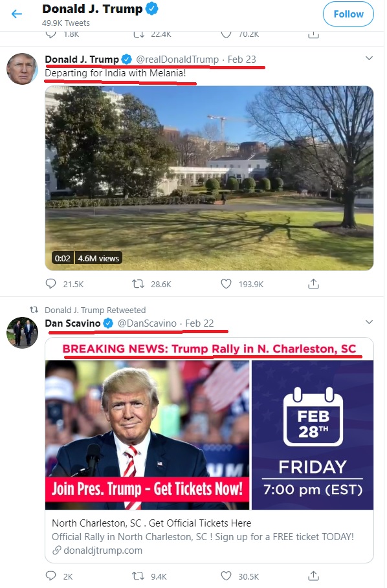This screenshot has width=387, height=588.
Task: Share the Departing for India tweet
Action: click(313, 284)
